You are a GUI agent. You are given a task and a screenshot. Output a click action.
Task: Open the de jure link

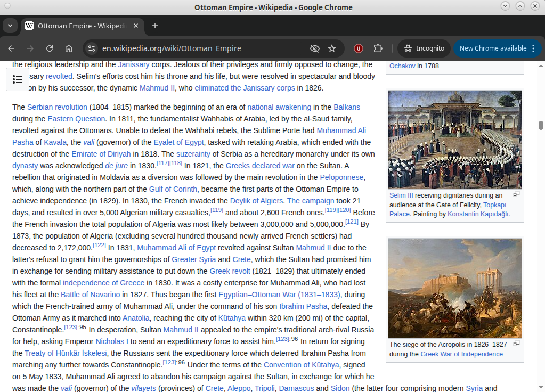(117, 166)
